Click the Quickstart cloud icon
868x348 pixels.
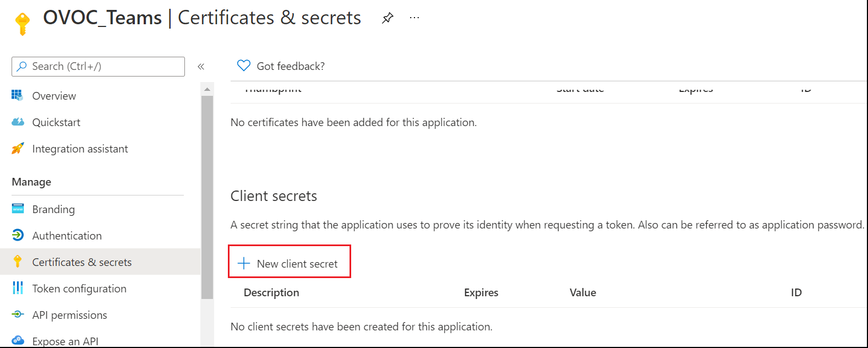[18, 122]
